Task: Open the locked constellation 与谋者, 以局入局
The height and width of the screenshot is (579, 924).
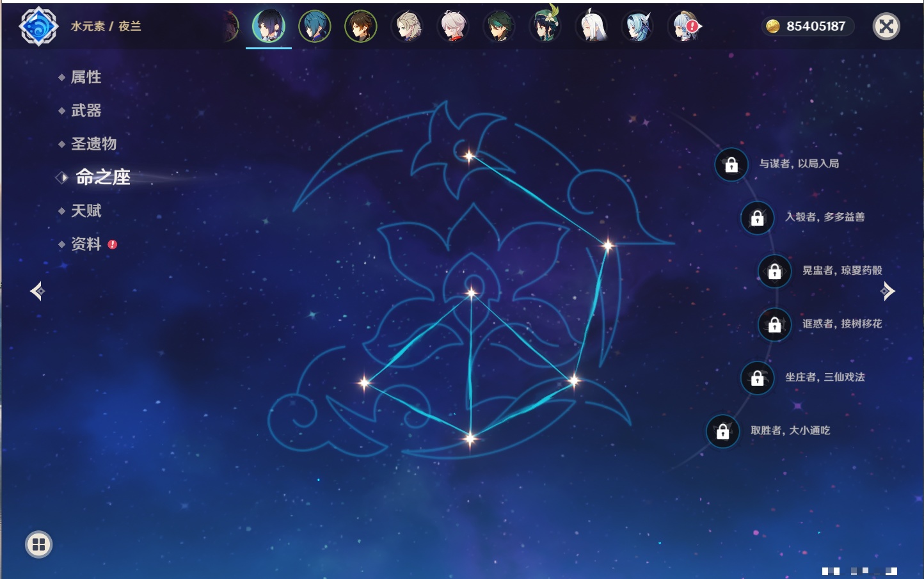Action: pyautogui.click(x=731, y=165)
